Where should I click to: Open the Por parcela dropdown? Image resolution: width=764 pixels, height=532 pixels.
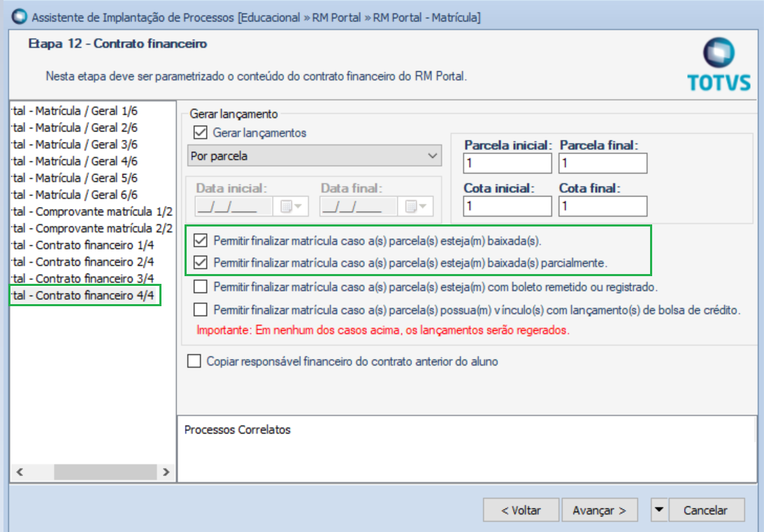(x=315, y=156)
